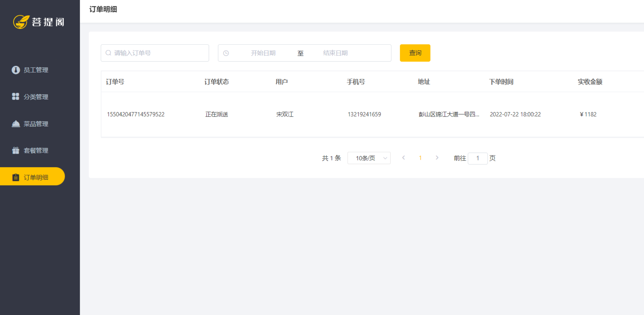Screen dimensions: 644x315
Task: Focus the 请输入订单号 input field
Action: tap(155, 53)
